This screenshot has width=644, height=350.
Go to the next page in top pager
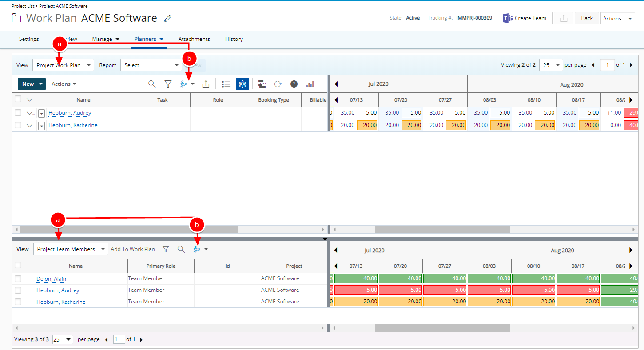click(631, 65)
